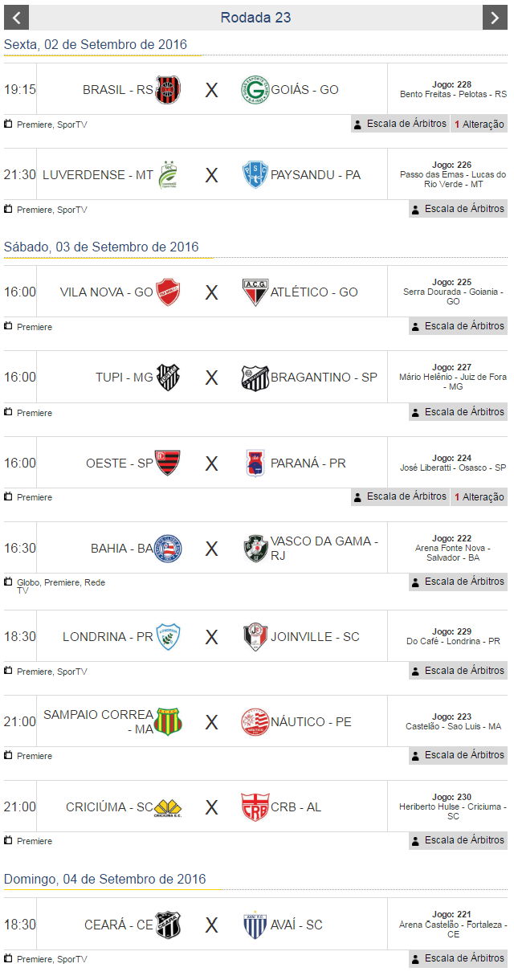Click the Vila Nova team crest
The width and height of the screenshot is (514, 980).
tap(168, 292)
